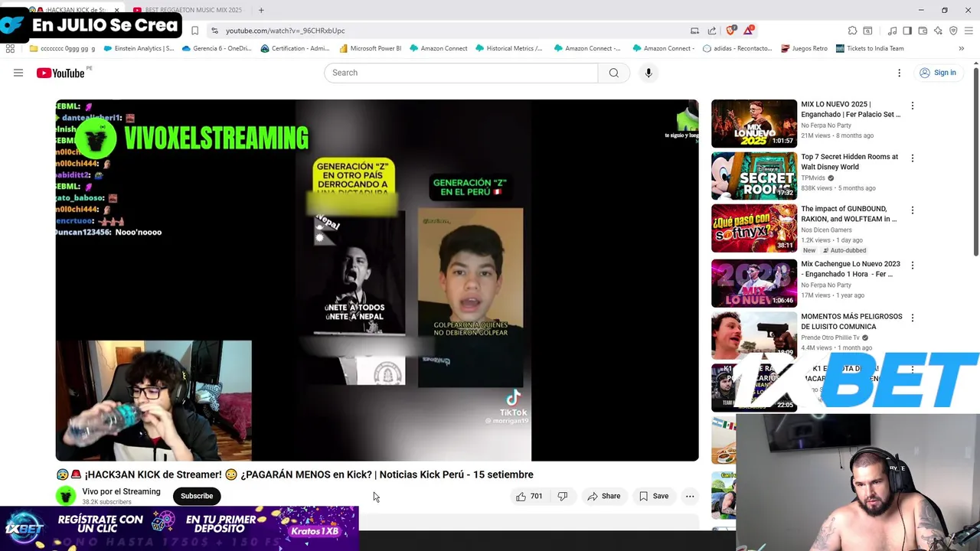This screenshot has width=980, height=551.
Task: Open more actions menu beside Save
Action: click(690, 496)
